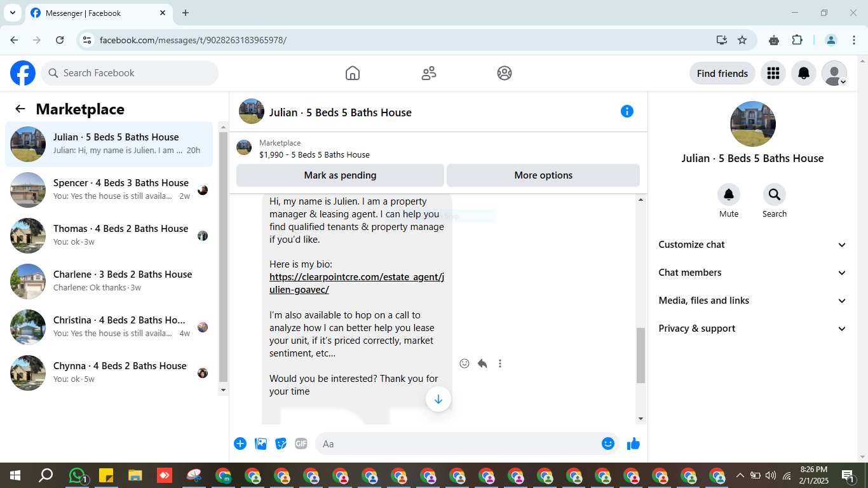Open the tab search dropdown arrow
868x488 pixels.
point(13,13)
